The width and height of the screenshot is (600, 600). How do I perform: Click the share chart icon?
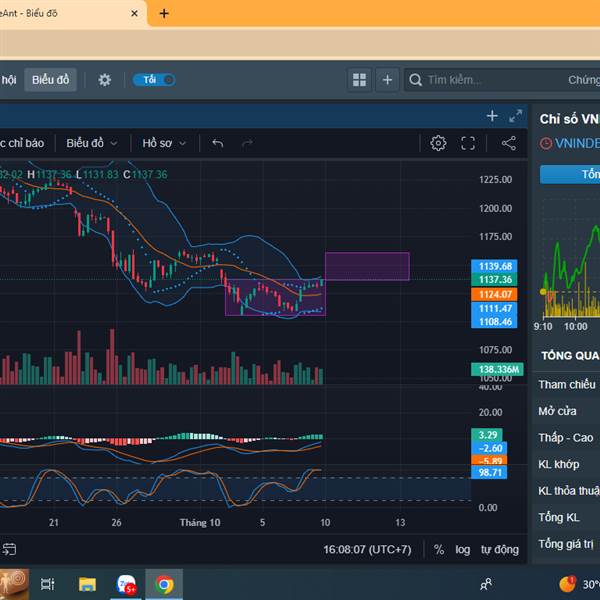[x=508, y=143]
